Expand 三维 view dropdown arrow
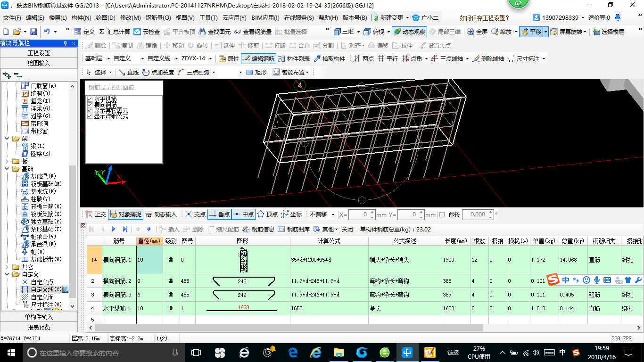 pyautogui.click(x=358, y=32)
